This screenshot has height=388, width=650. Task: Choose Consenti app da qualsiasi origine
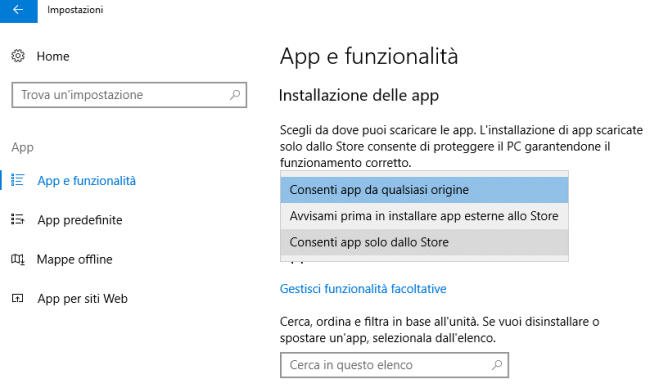[424, 190]
